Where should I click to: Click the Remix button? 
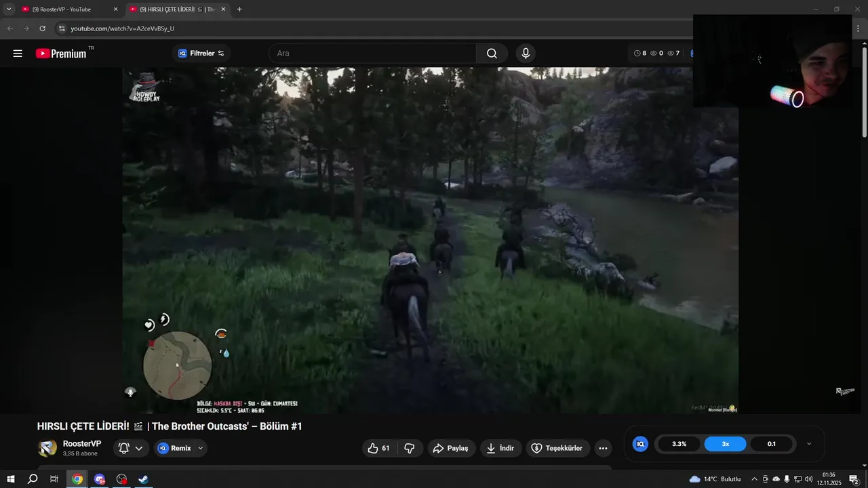[174, 448]
